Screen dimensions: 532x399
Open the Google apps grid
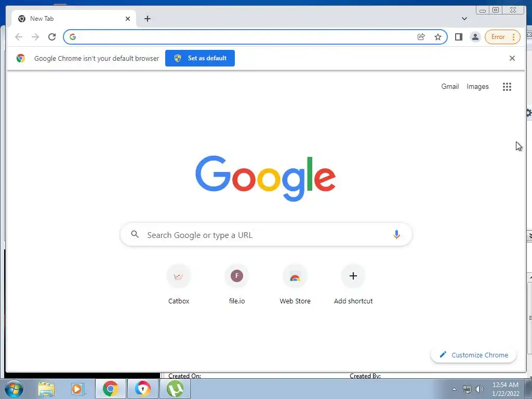point(507,87)
